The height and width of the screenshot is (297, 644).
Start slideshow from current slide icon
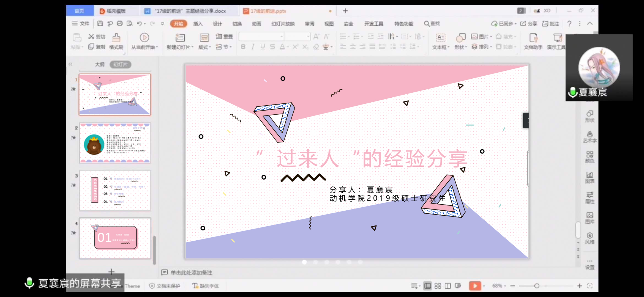(x=144, y=38)
